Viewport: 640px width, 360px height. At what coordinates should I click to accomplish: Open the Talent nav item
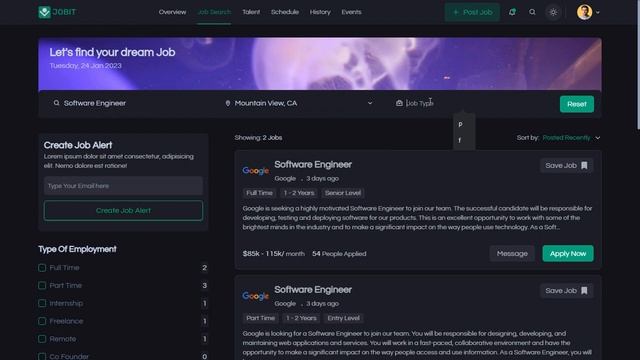[x=251, y=12]
